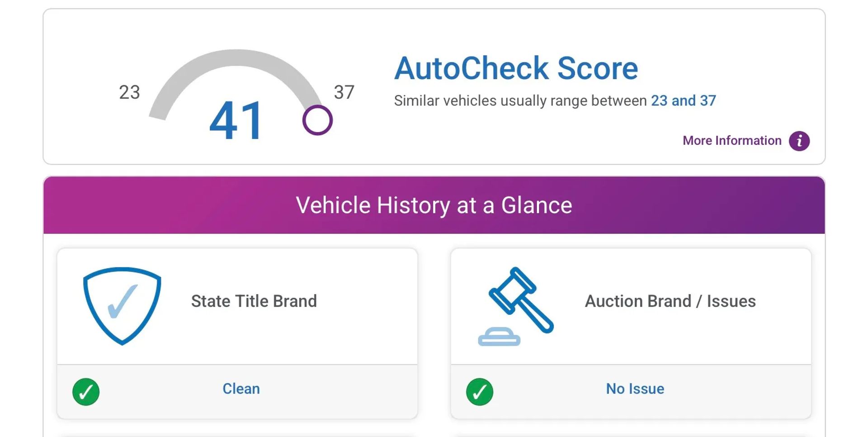The width and height of the screenshot is (868, 437).
Task: Click the purple circle marker on score gauge
Action: click(317, 120)
